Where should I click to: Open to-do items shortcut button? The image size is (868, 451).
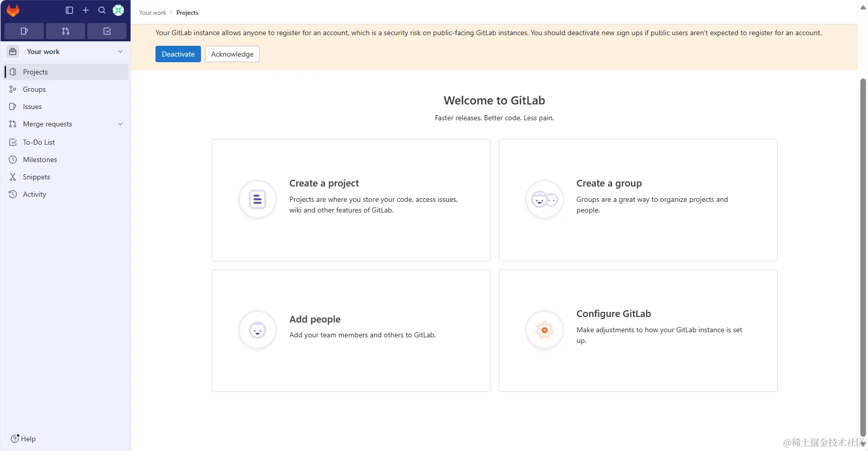(x=107, y=31)
